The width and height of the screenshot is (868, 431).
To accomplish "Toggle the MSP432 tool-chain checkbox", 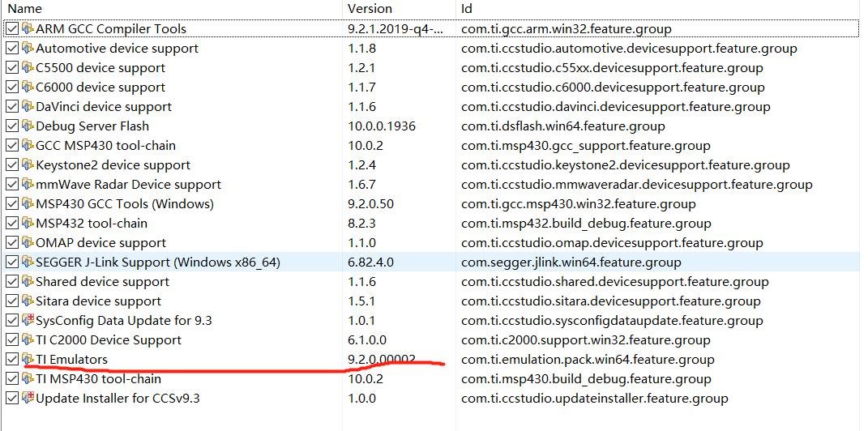I will click(11, 223).
